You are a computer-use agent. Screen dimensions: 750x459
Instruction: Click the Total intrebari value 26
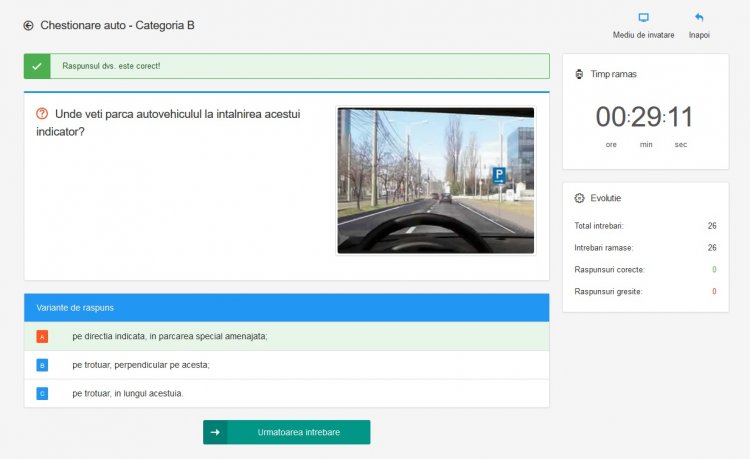(x=712, y=226)
